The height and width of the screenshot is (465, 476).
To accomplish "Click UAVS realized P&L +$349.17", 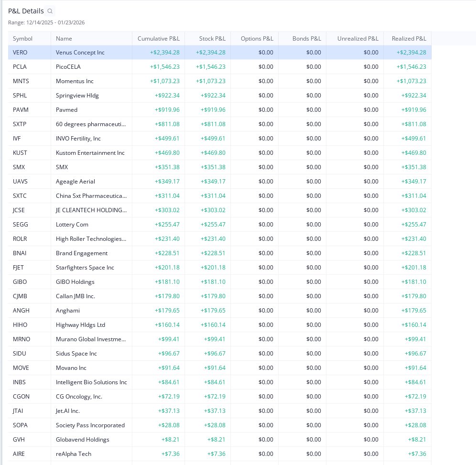I will 413,182.
